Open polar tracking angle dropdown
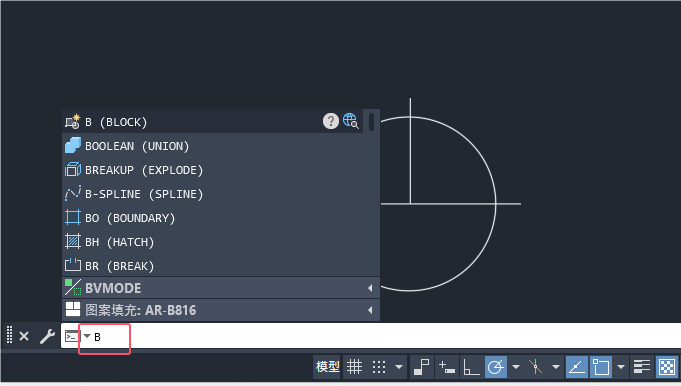Screen dimensions: 681x386 point(516,367)
